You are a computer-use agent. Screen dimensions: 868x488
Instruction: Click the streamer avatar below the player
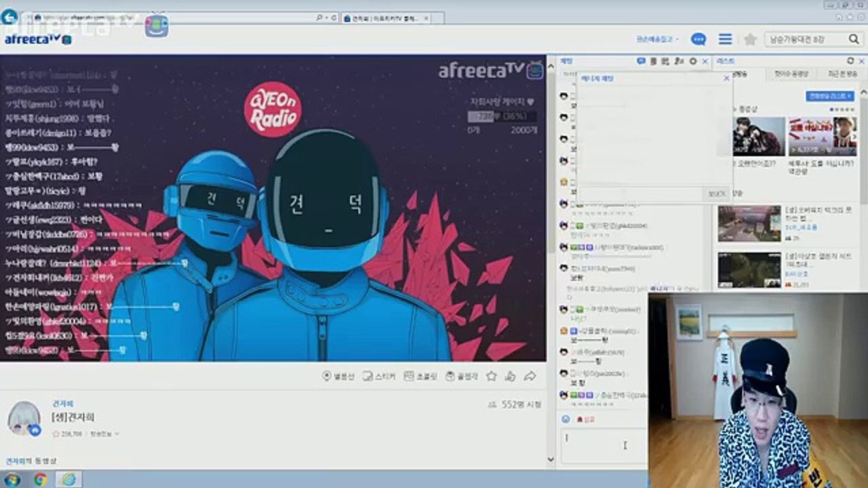[x=24, y=418]
